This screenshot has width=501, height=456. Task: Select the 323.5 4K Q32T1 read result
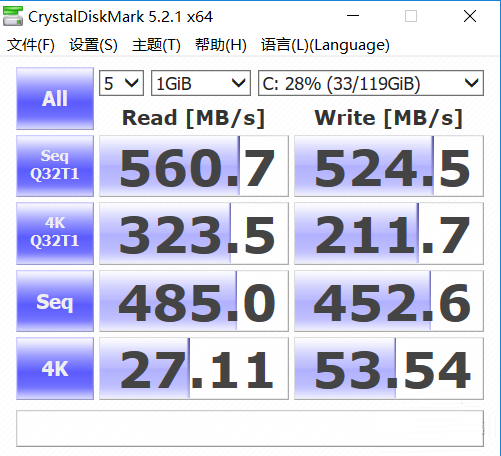194,233
